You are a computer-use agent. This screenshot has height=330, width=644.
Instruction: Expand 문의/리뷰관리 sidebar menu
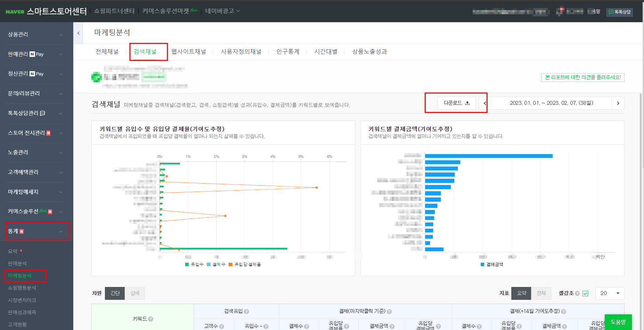point(34,93)
